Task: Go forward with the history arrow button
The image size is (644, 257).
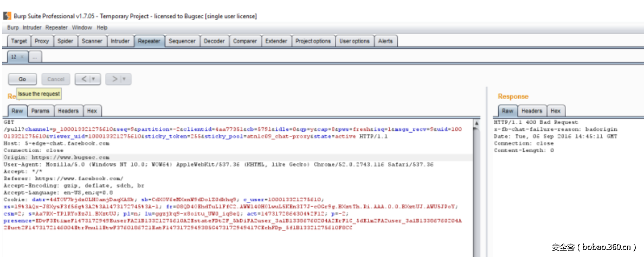Action: coord(114,79)
